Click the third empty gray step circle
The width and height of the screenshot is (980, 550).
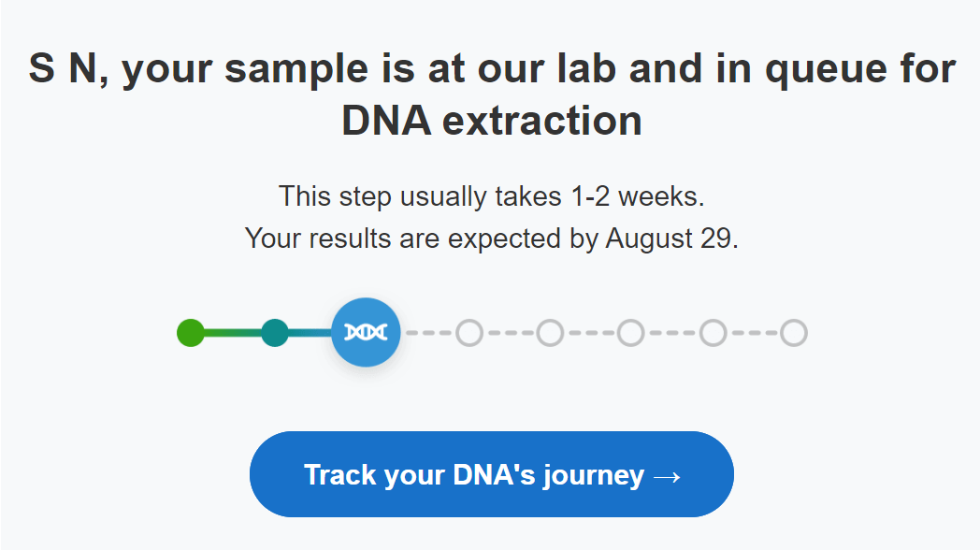630,332
